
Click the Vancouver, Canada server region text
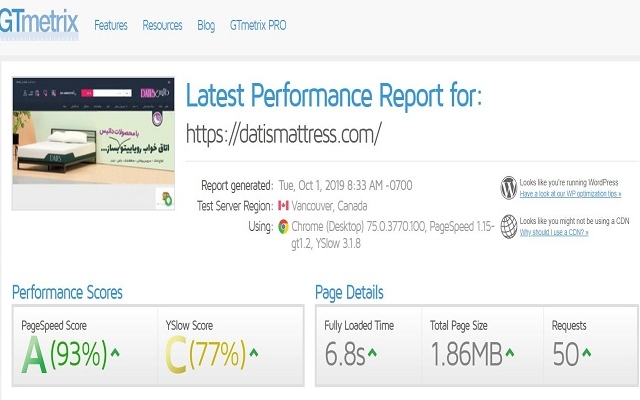coord(329,206)
